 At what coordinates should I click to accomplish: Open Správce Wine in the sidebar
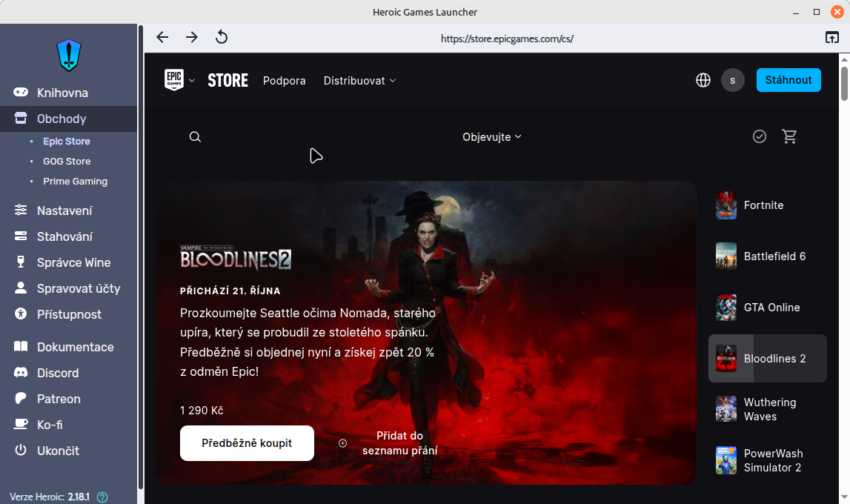[x=73, y=262]
